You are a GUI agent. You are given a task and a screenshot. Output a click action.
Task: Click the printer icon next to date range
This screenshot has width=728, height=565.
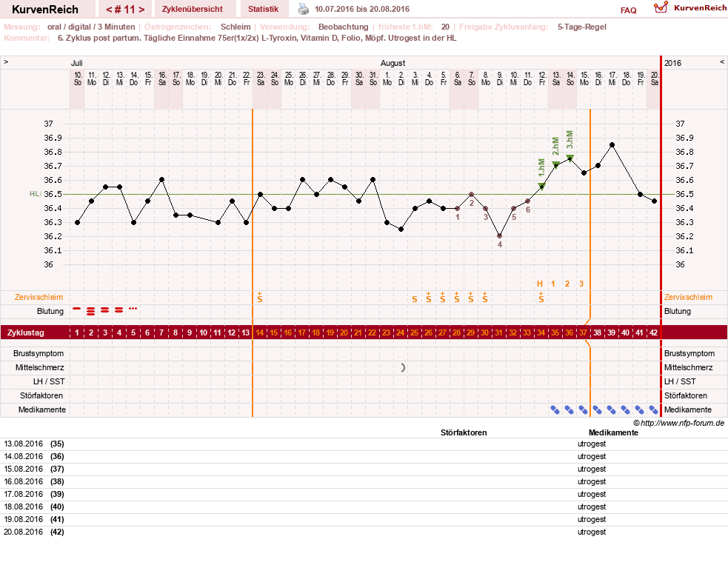(x=303, y=9)
